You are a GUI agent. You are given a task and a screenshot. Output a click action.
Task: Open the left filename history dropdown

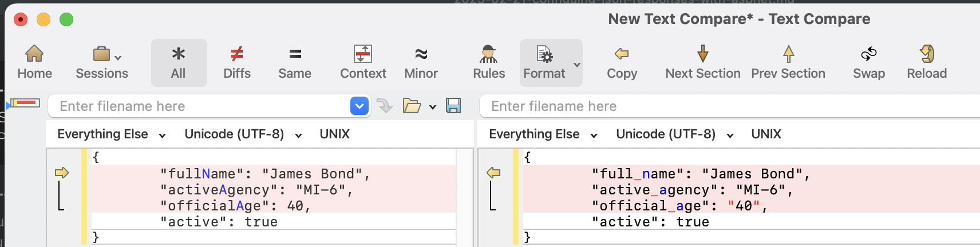(x=359, y=106)
